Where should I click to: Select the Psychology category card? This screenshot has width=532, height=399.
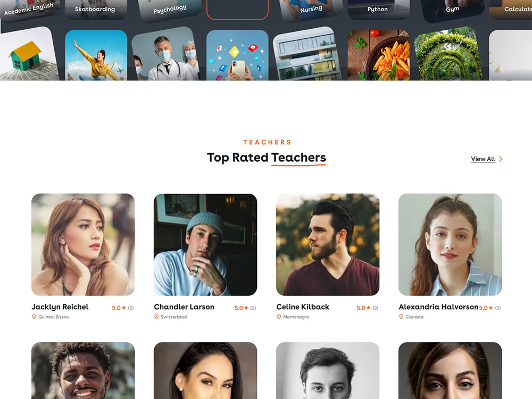169,10
